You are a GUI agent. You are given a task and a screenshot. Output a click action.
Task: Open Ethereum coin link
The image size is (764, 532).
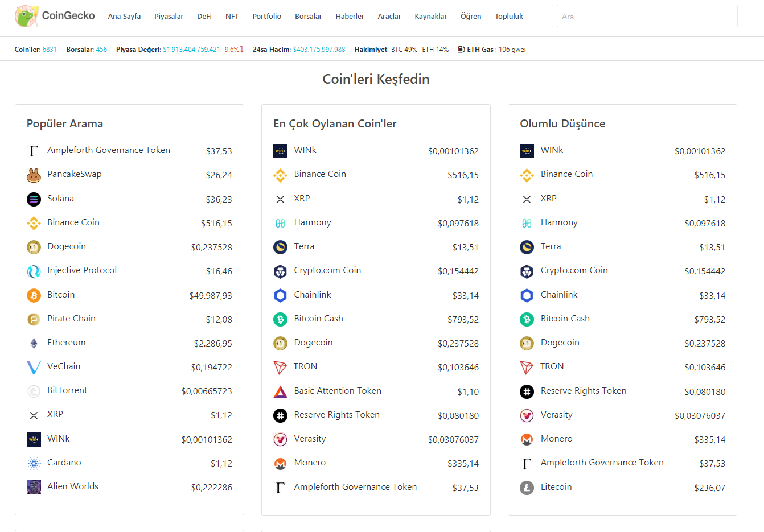(x=67, y=343)
